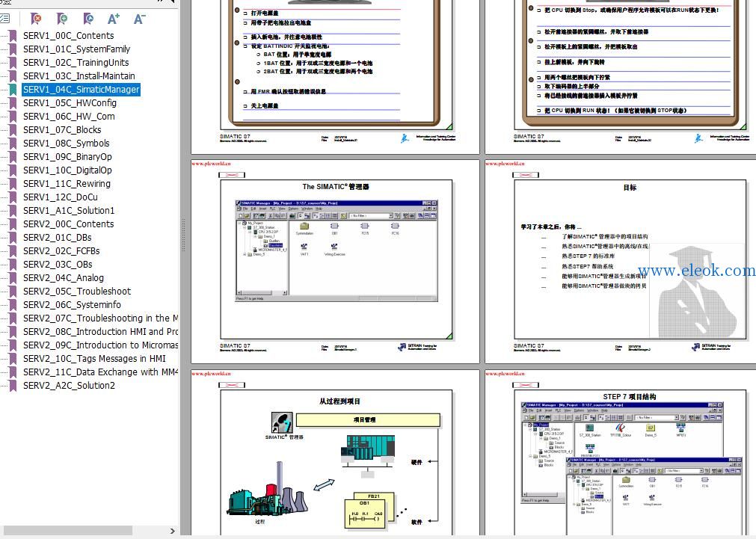Click the bookmark icon beside SERV2_06C_Systeminfo

click(13, 305)
